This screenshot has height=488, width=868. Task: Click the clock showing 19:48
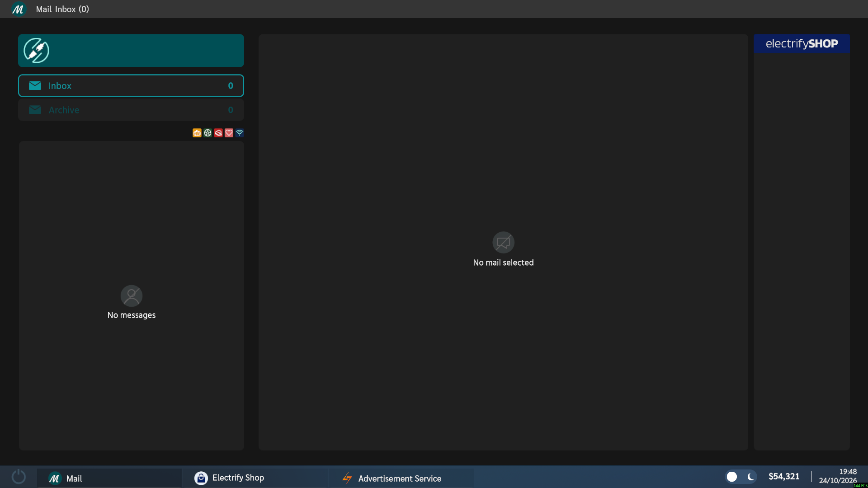click(848, 472)
